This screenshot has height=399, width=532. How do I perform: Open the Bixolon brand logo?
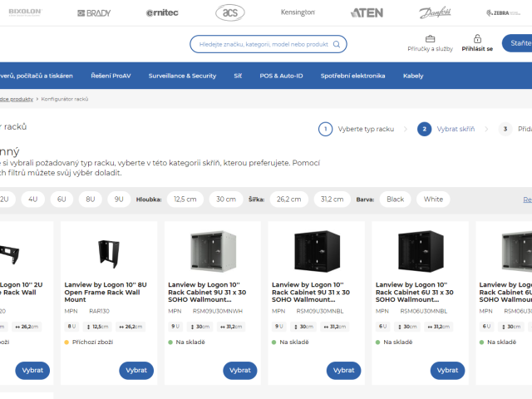[x=25, y=12]
